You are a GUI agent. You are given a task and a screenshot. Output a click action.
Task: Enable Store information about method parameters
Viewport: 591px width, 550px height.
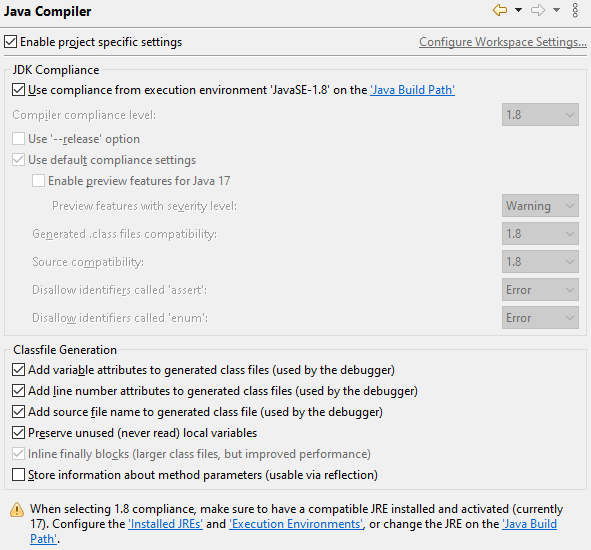[x=18, y=475]
